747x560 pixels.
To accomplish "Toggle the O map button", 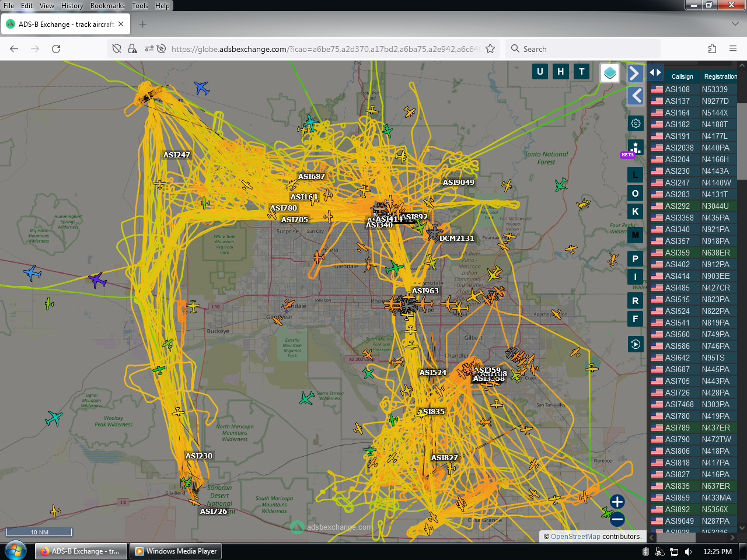I will coord(636,193).
